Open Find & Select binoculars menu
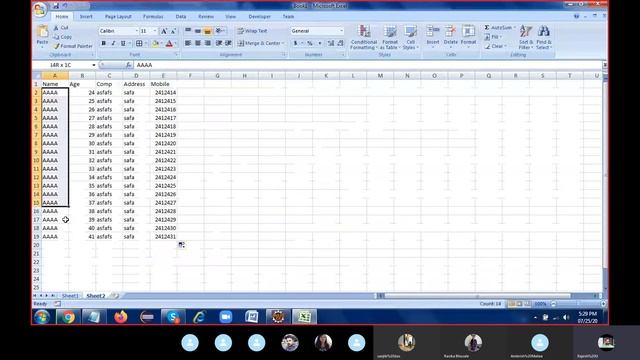The image size is (640, 360). tap(544, 37)
